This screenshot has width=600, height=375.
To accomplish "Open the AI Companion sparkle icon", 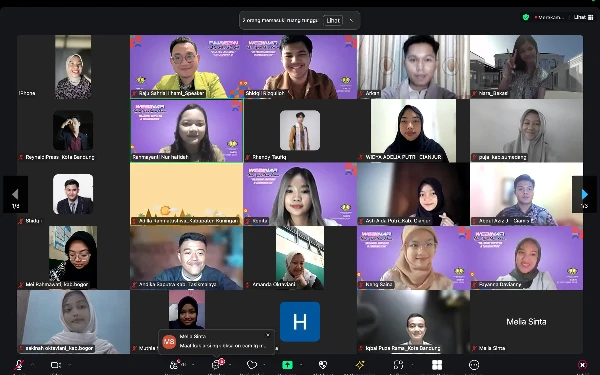I will (x=360, y=365).
